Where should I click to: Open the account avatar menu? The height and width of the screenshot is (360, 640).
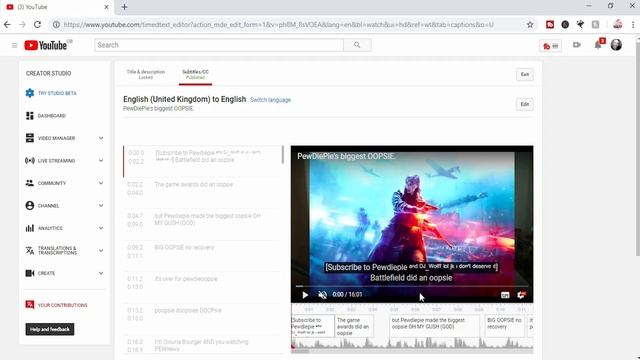616,44
